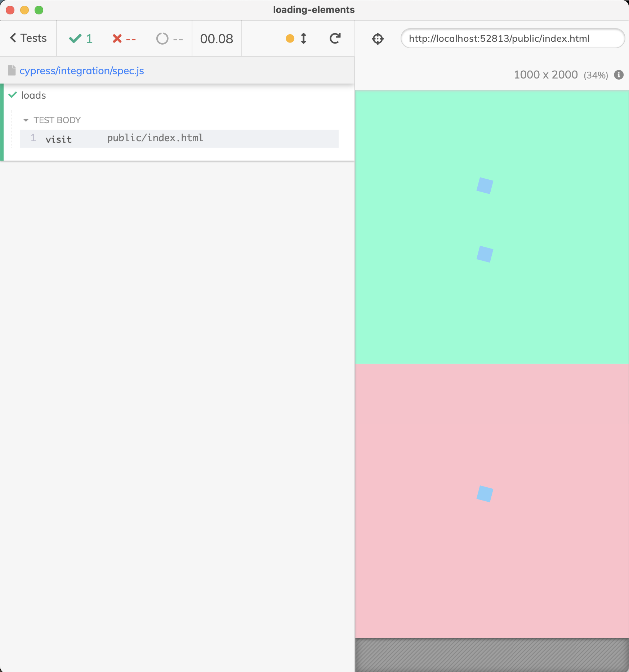The height and width of the screenshot is (672, 629).
Task: Open the Selector Playground
Action: (x=378, y=39)
